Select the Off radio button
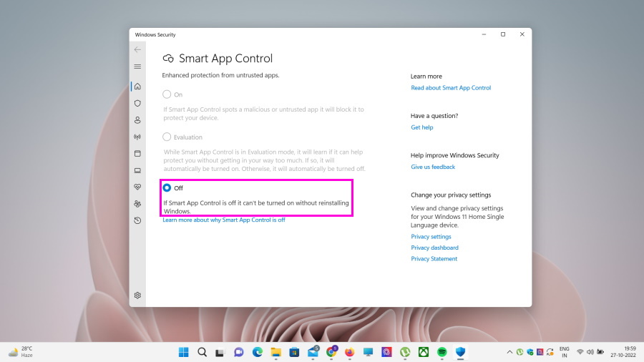644x362 pixels. [167, 187]
